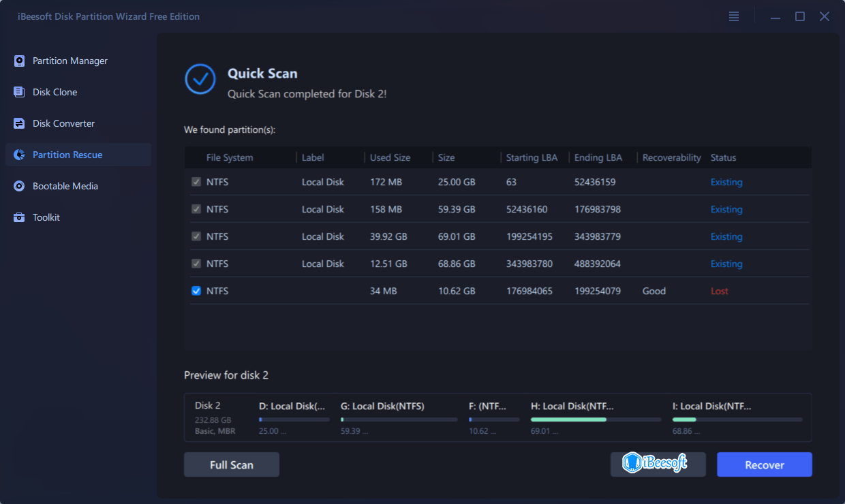
Task: Click the Starting LBA column header
Action: tap(532, 158)
